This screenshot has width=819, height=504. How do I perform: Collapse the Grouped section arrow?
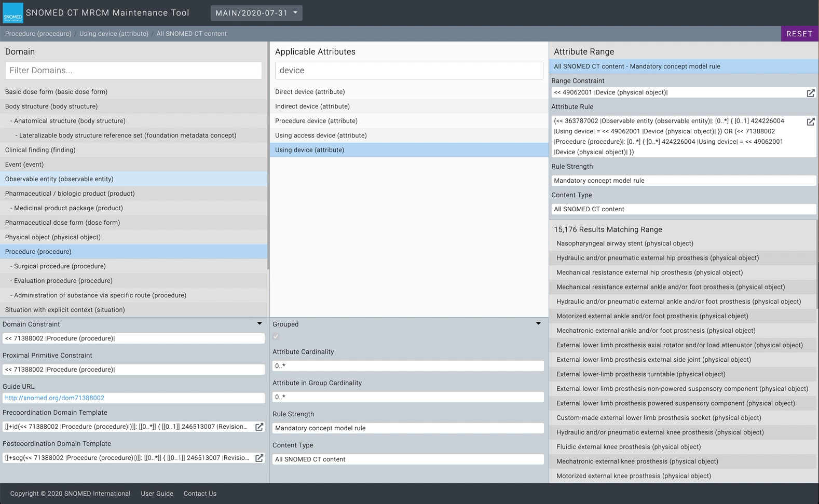click(538, 324)
